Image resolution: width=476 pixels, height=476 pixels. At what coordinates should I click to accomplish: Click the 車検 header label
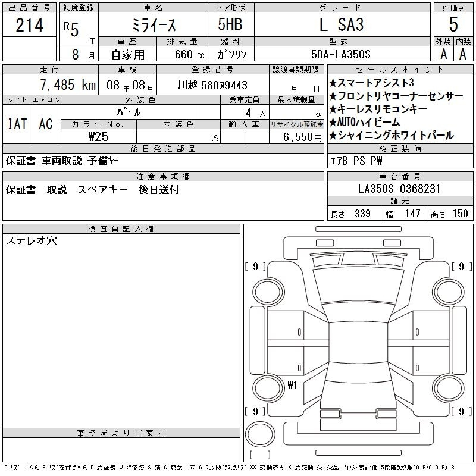(127, 70)
